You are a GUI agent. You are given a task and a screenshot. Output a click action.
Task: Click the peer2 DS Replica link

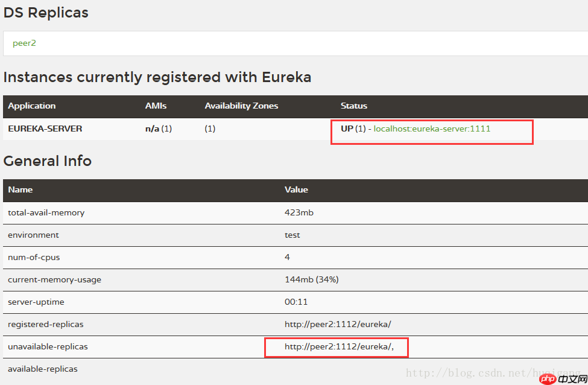(24, 43)
